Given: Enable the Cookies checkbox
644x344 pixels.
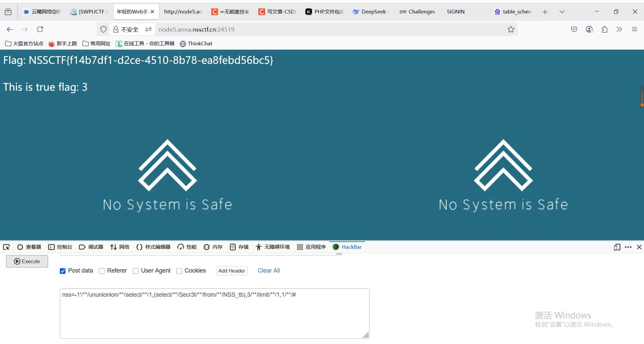Looking at the screenshot, I should [179, 271].
